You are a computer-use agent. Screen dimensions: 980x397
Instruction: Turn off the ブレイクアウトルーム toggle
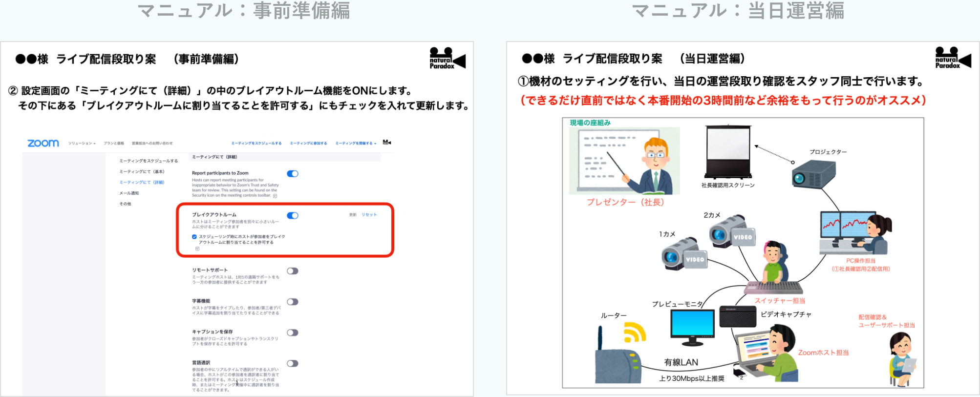(293, 216)
